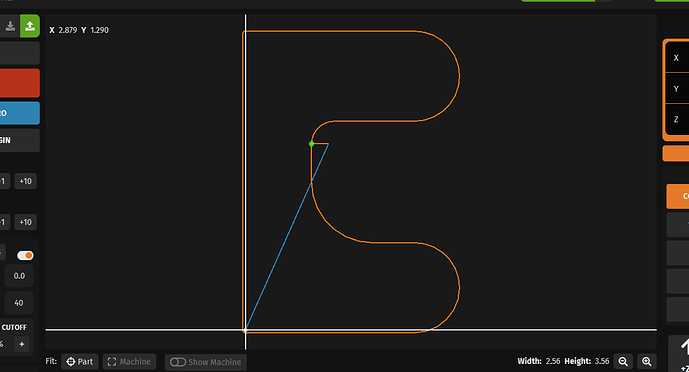Click the input field showing 40
Viewport: 689px width, 372px height.
19,303
